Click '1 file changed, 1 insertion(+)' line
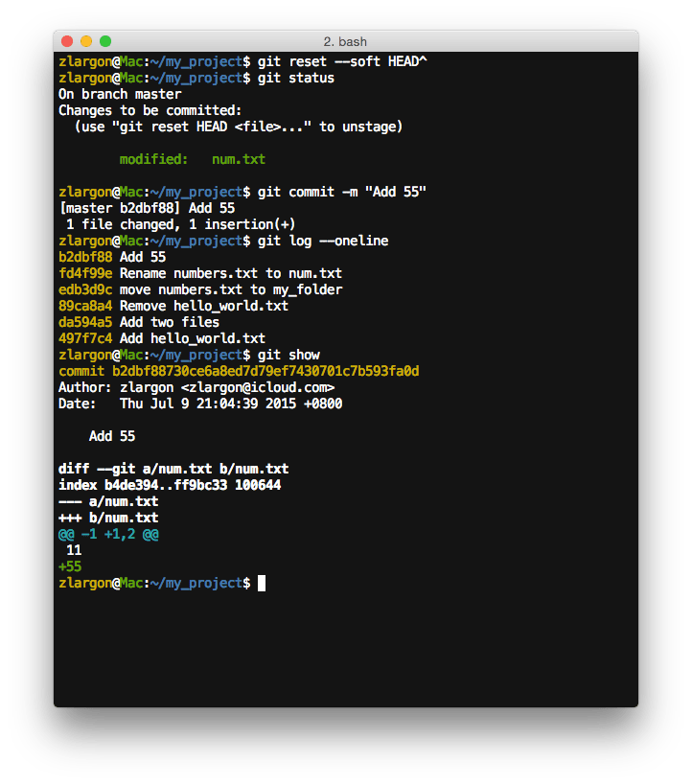 (x=180, y=224)
